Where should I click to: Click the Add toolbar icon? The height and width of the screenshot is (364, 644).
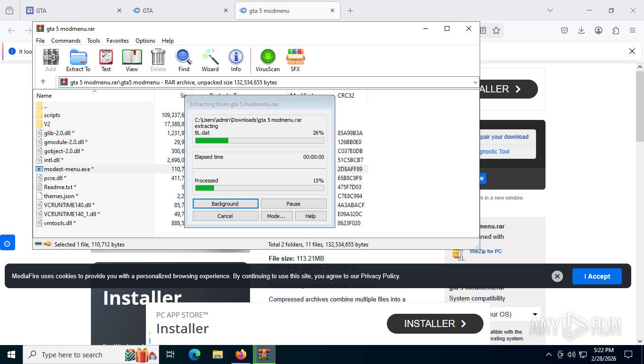pyautogui.click(x=51, y=60)
